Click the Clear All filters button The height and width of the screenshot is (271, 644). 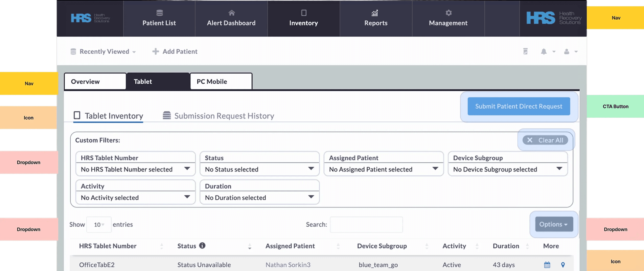(x=545, y=140)
